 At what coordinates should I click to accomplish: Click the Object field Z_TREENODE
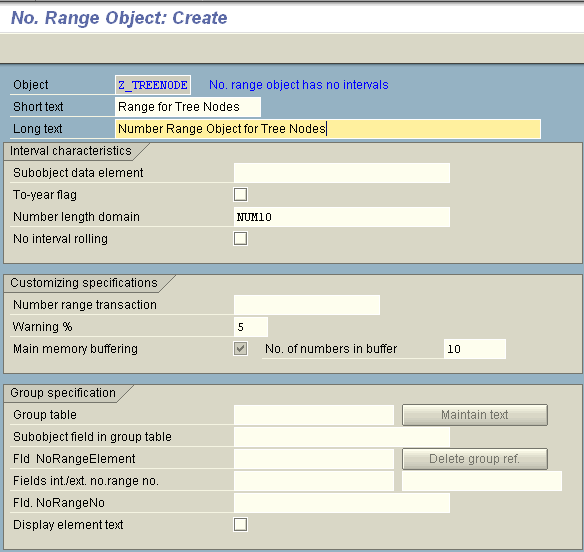[x=153, y=85]
